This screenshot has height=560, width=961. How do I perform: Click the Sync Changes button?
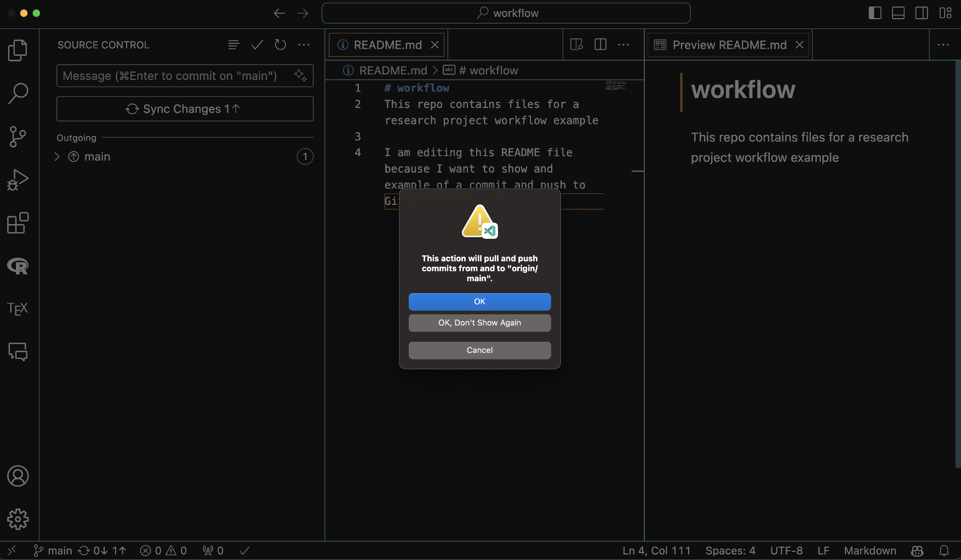[x=185, y=109]
